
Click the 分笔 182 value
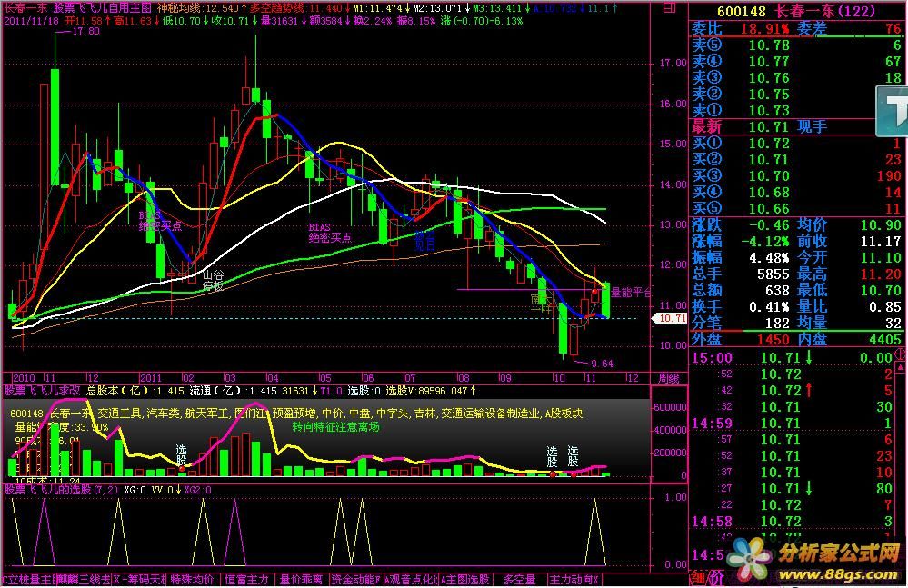pyautogui.click(x=778, y=323)
